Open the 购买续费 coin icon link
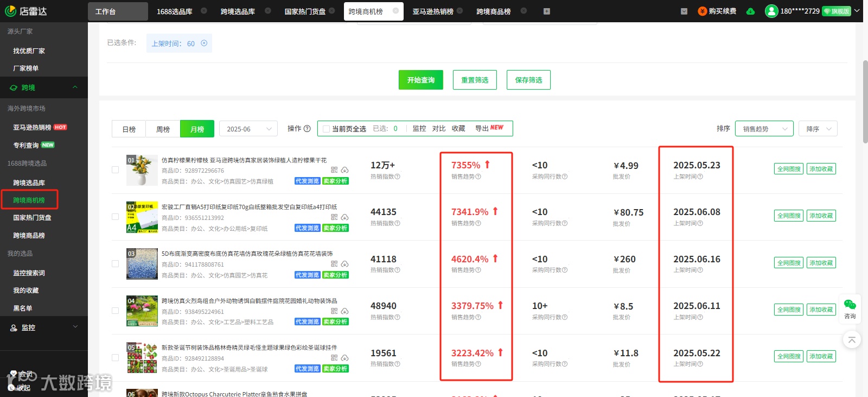 tap(703, 11)
